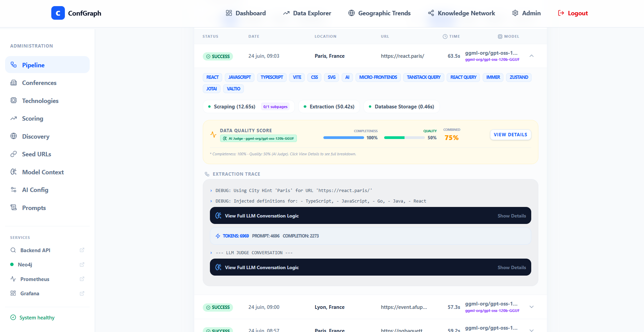
Task: Click the Scoring trend icon
Action: click(14, 118)
